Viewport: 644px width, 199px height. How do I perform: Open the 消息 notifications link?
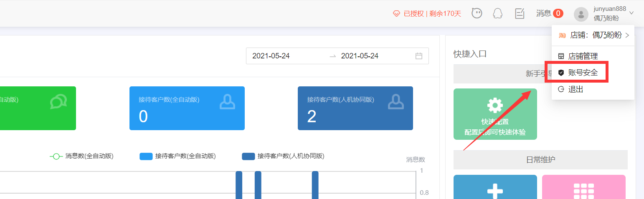tap(543, 13)
